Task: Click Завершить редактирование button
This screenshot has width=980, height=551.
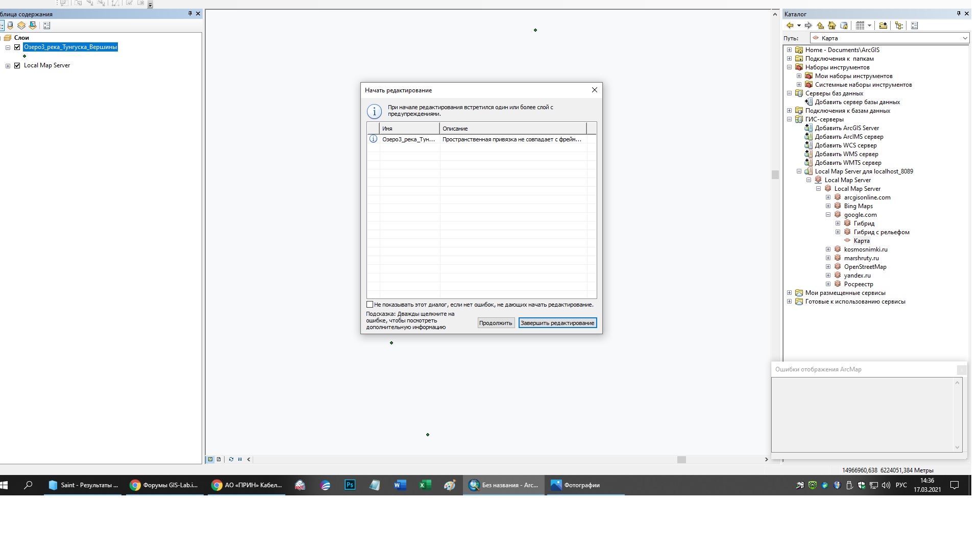Action: [557, 323]
